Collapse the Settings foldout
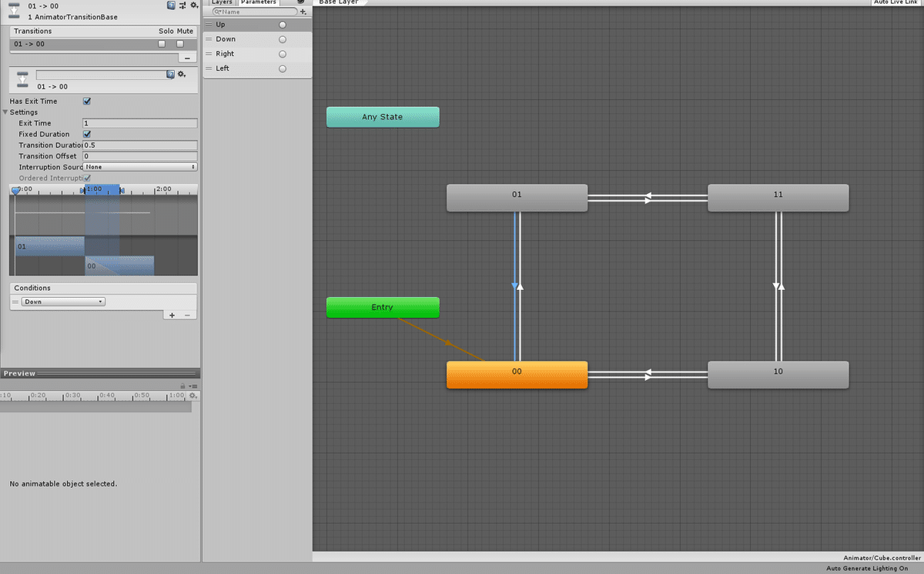 pos(5,112)
